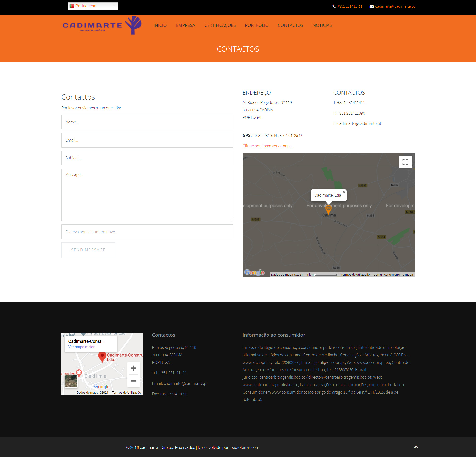Click the Cadimarte Construções logo
476x457 pixels.
coord(102,26)
